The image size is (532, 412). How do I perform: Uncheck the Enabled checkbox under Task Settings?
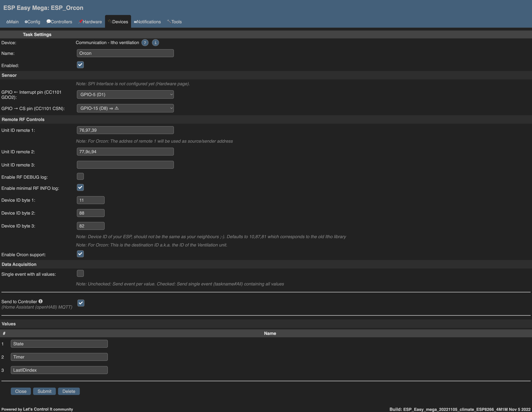click(80, 65)
